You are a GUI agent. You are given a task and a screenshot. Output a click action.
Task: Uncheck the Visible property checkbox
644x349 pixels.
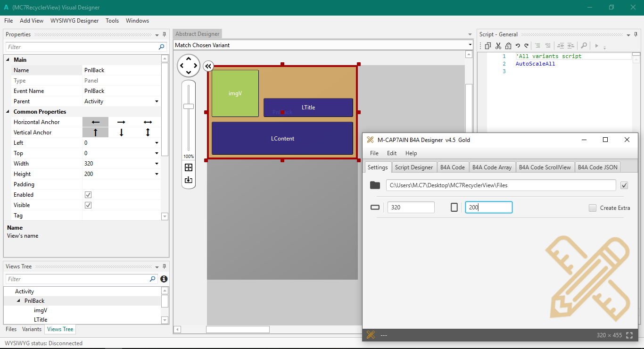[x=88, y=205]
